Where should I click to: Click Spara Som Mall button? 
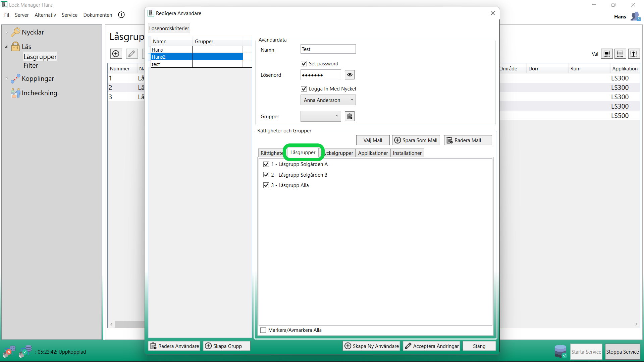click(416, 140)
